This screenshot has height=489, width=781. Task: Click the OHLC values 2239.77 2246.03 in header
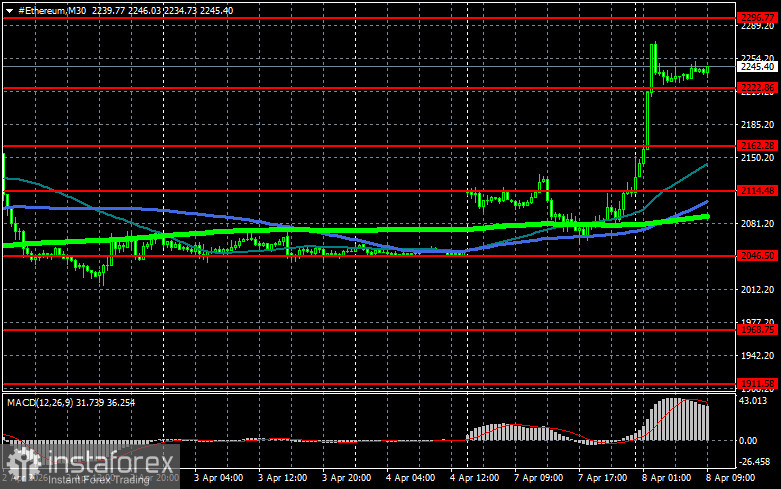127,10
